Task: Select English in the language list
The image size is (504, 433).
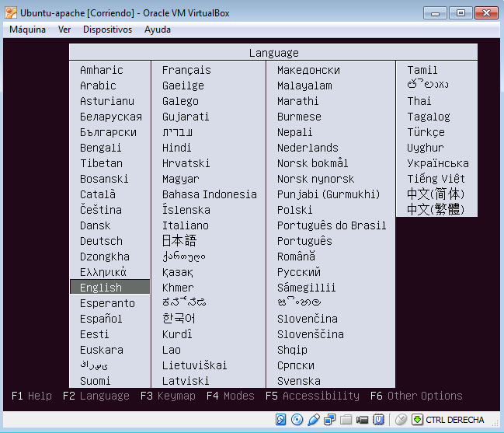Action: 101,288
